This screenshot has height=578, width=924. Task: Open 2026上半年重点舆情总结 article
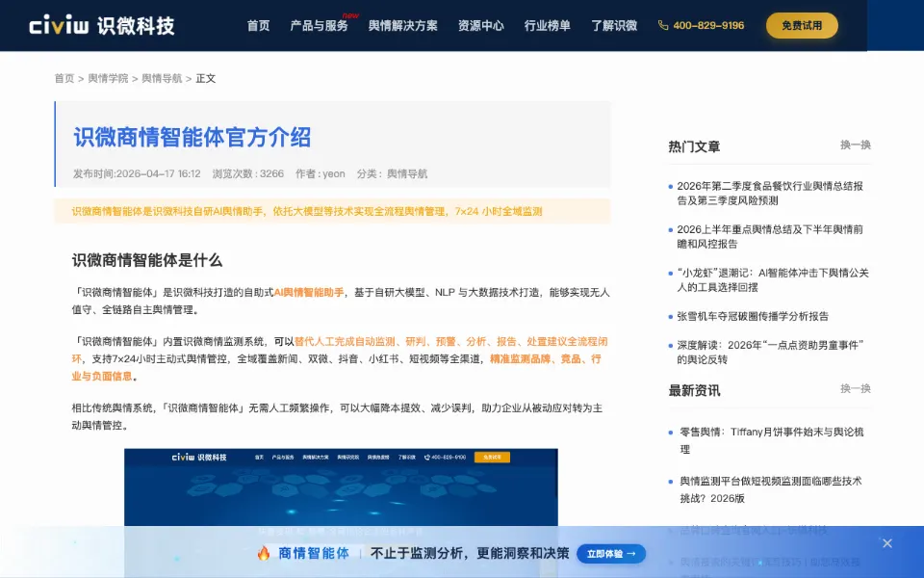pyautogui.click(x=770, y=237)
